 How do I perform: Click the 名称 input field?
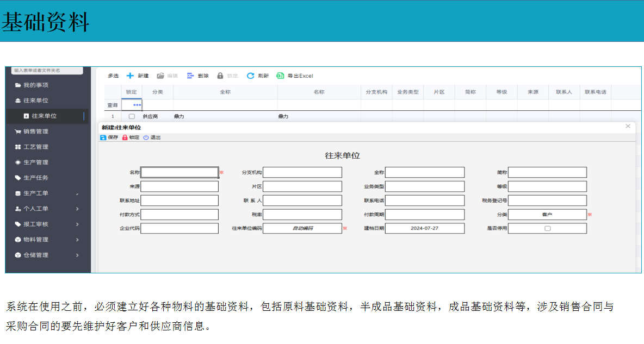coord(179,172)
